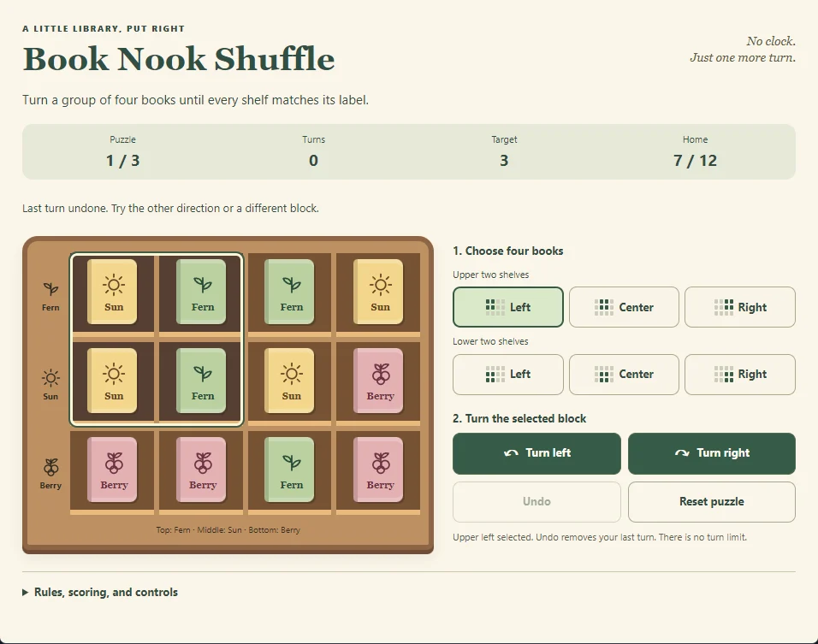Click the 'Upper left selected' hint text

600,537
